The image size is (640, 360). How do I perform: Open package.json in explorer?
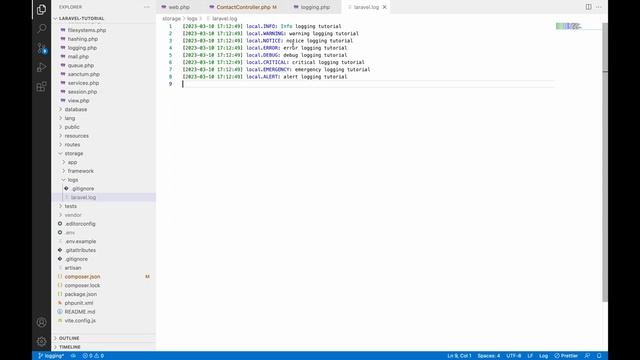pos(80,294)
